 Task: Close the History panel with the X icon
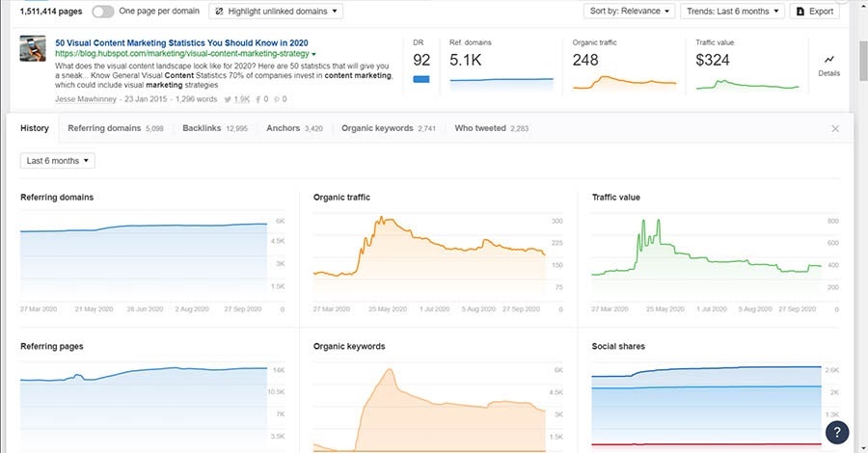click(x=835, y=128)
